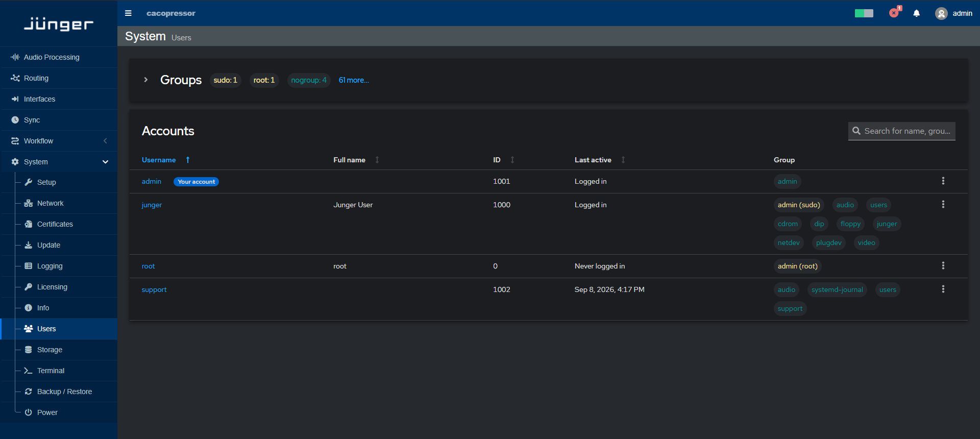
Task: Click the Update download icon
Action: (x=29, y=245)
